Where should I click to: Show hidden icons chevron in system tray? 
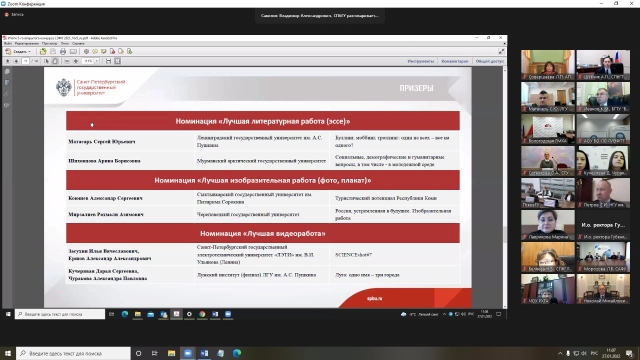(560, 353)
